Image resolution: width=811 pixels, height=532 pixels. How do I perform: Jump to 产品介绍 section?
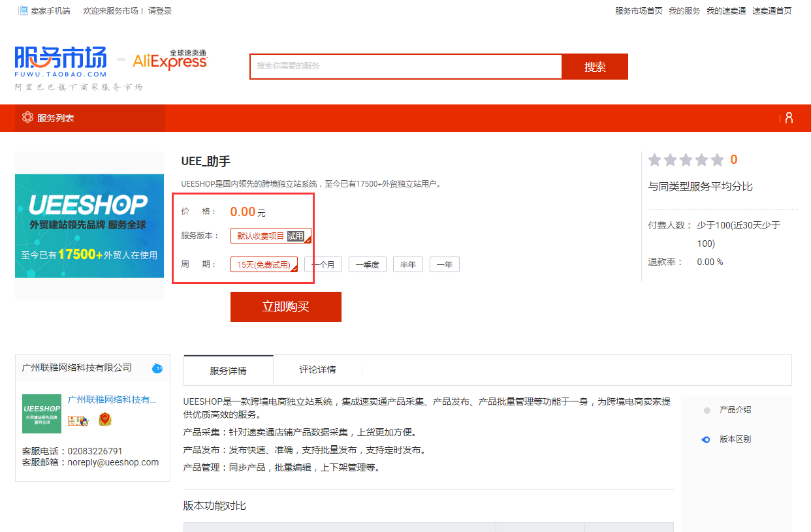coord(735,410)
